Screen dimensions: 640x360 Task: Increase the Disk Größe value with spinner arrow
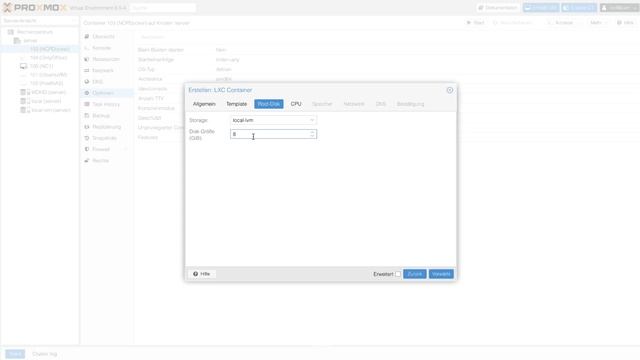(312, 132)
